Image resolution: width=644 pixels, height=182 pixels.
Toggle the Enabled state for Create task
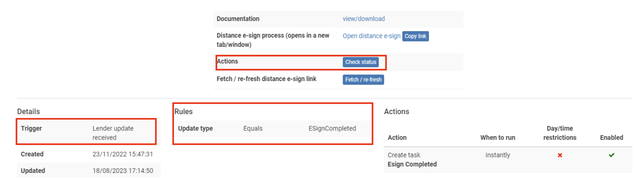pos(612,156)
